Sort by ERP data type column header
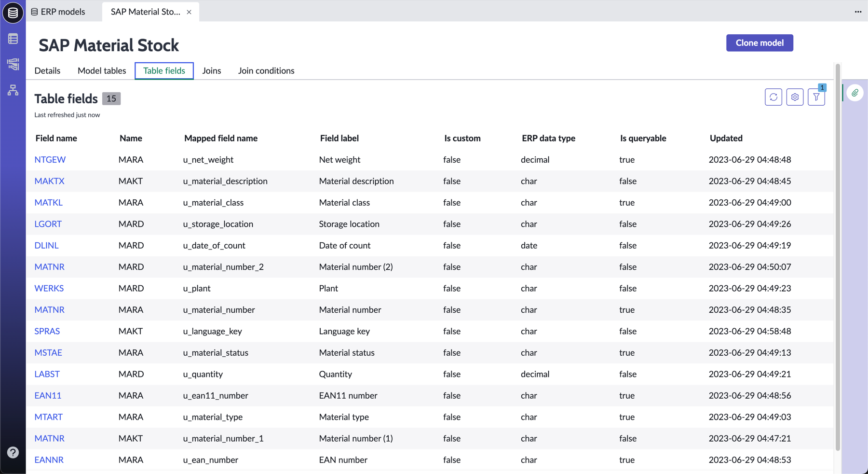The image size is (868, 474). point(548,138)
